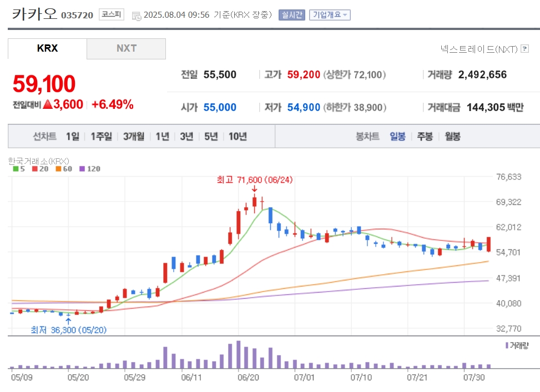540x392 pixels.
Task: Choose the 주봉 weekly candle chart
Action: pos(425,137)
